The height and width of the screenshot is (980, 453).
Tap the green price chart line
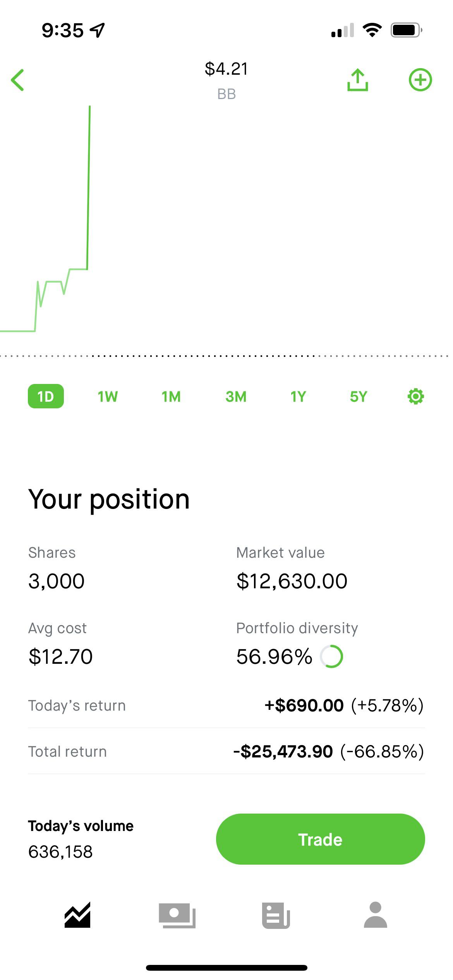click(x=88, y=194)
